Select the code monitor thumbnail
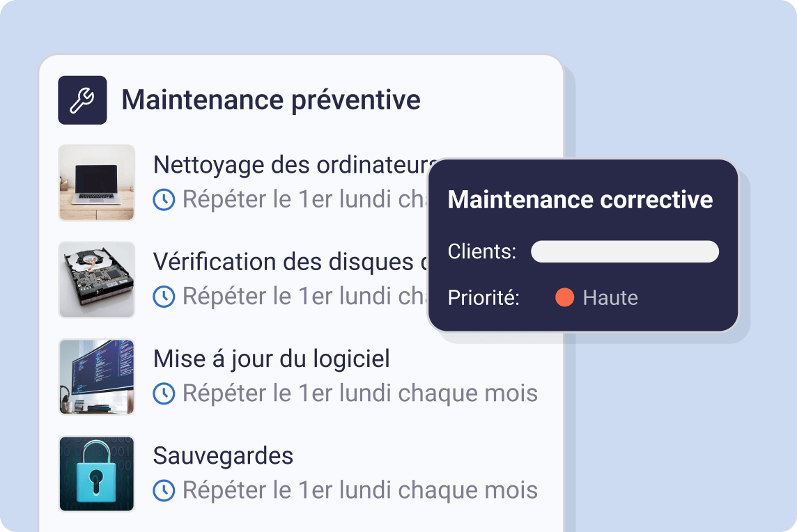 96,377
